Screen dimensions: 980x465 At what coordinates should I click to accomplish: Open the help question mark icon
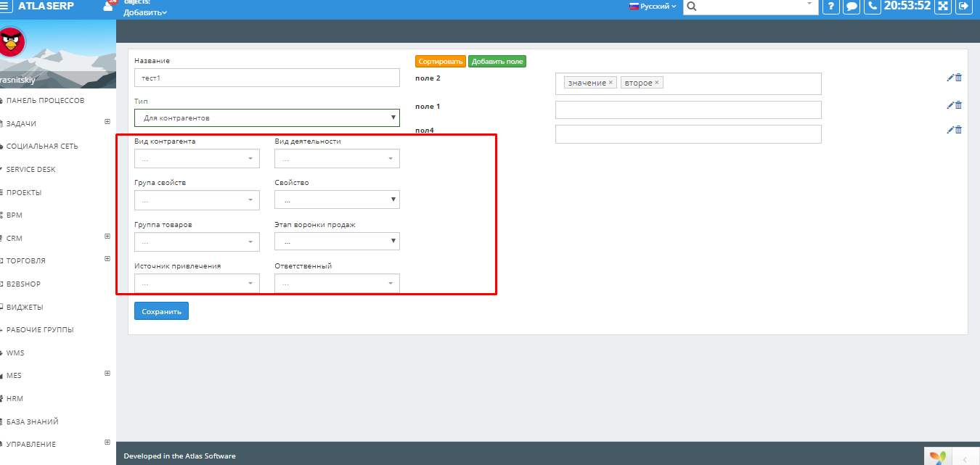pos(830,6)
